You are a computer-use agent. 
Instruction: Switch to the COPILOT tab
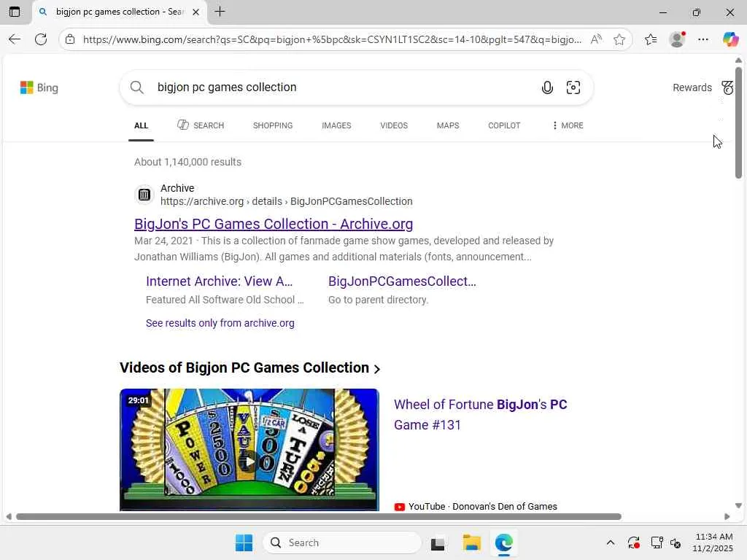coord(504,125)
